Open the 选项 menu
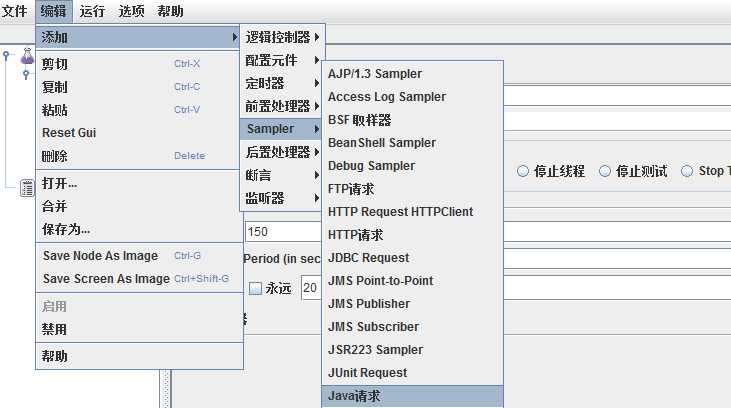This screenshot has width=731, height=408. point(131,11)
